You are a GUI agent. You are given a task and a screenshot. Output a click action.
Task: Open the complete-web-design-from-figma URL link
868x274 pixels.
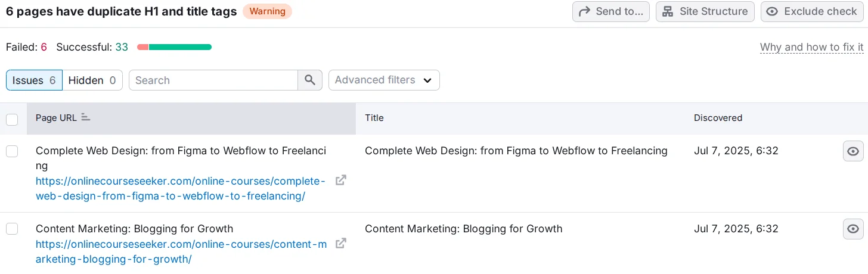coord(181,188)
